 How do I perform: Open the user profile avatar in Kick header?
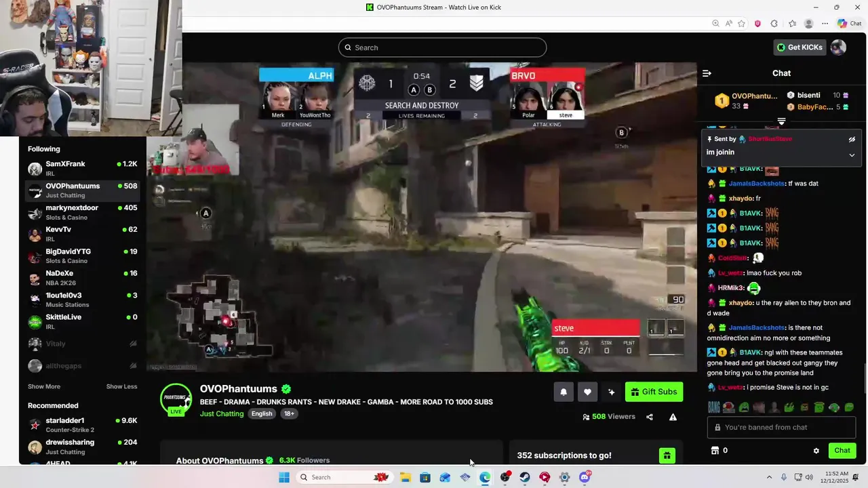click(839, 47)
